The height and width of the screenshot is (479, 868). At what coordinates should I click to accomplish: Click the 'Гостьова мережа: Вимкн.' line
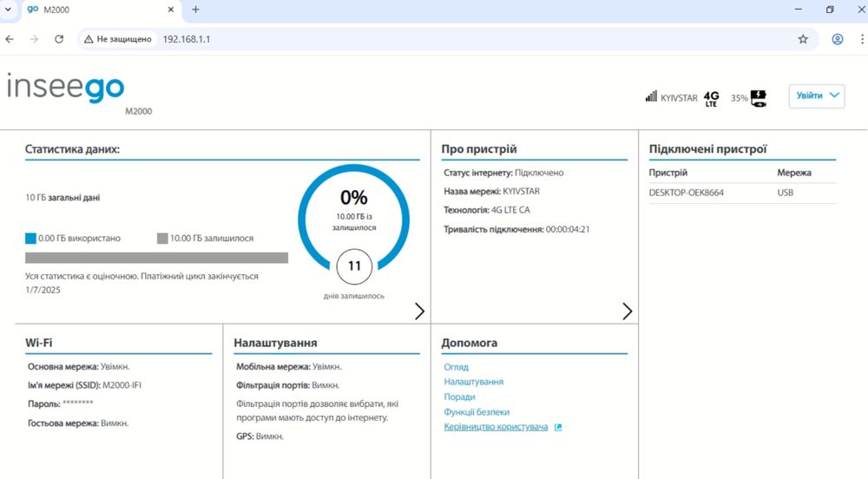pyautogui.click(x=78, y=423)
